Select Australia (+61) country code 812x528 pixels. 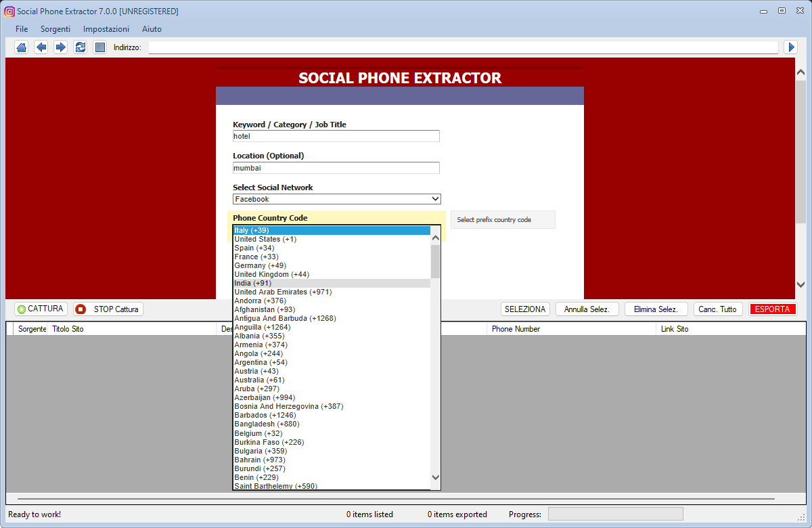click(332, 380)
